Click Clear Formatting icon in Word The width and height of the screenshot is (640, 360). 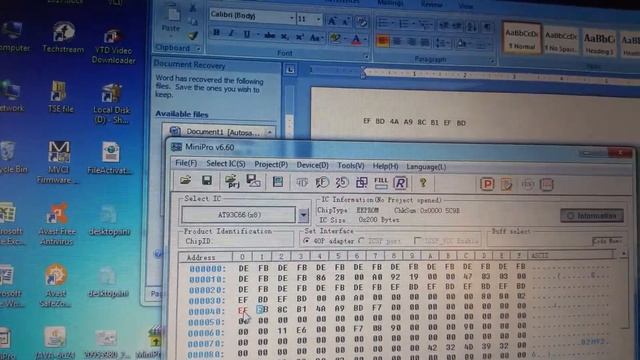coord(361,21)
